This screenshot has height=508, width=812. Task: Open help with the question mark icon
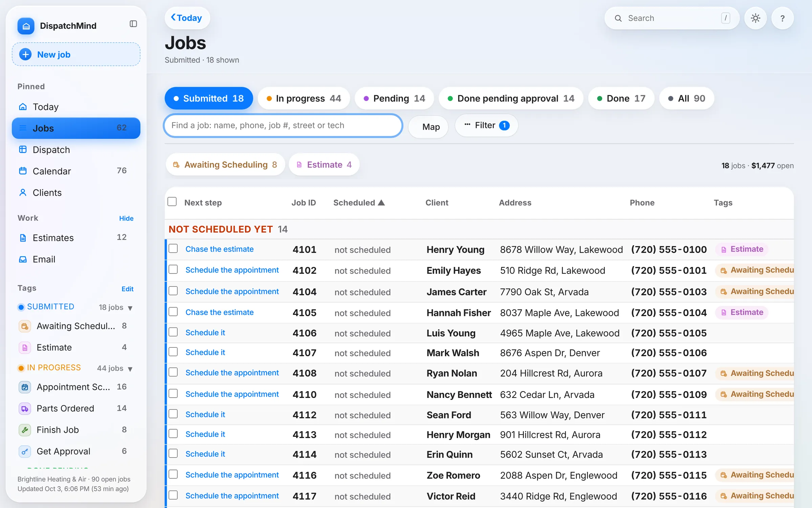pyautogui.click(x=783, y=18)
